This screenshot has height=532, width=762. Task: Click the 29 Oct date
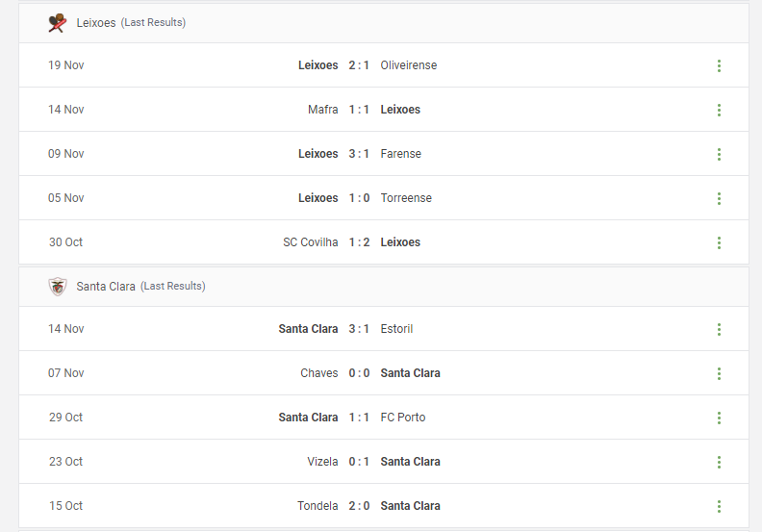[x=66, y=418]
